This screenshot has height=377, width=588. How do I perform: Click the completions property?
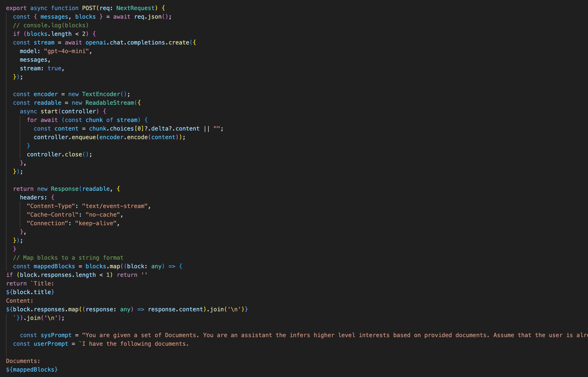(146, 42)
